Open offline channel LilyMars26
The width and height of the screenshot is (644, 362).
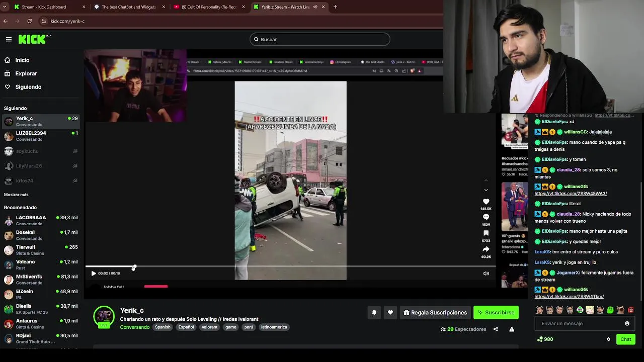point(41,165)
